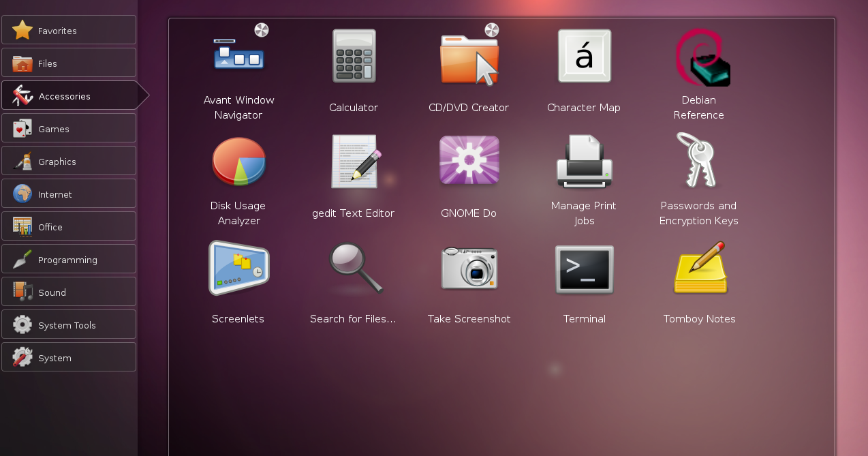The height and width of the screenshot is (456, 868).
Task: Switch to the Favorites category
Action: click(69, 30)
